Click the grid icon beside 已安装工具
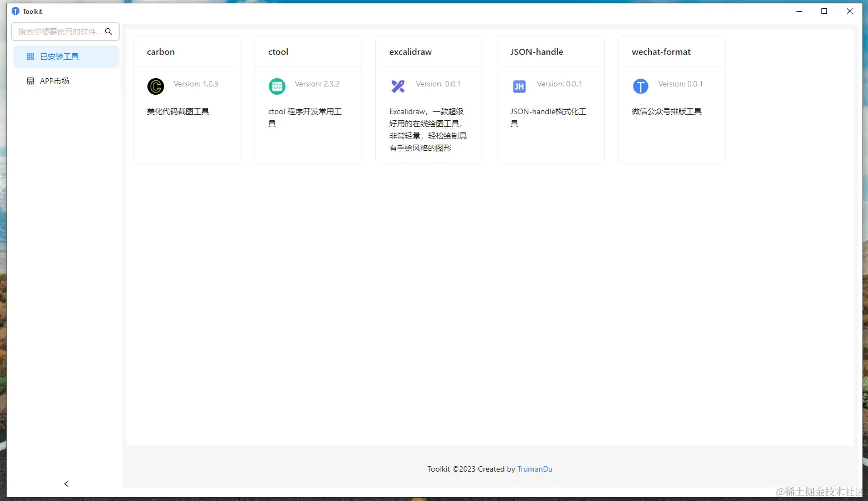Viewport: 868px width, 501px height. 30,57
